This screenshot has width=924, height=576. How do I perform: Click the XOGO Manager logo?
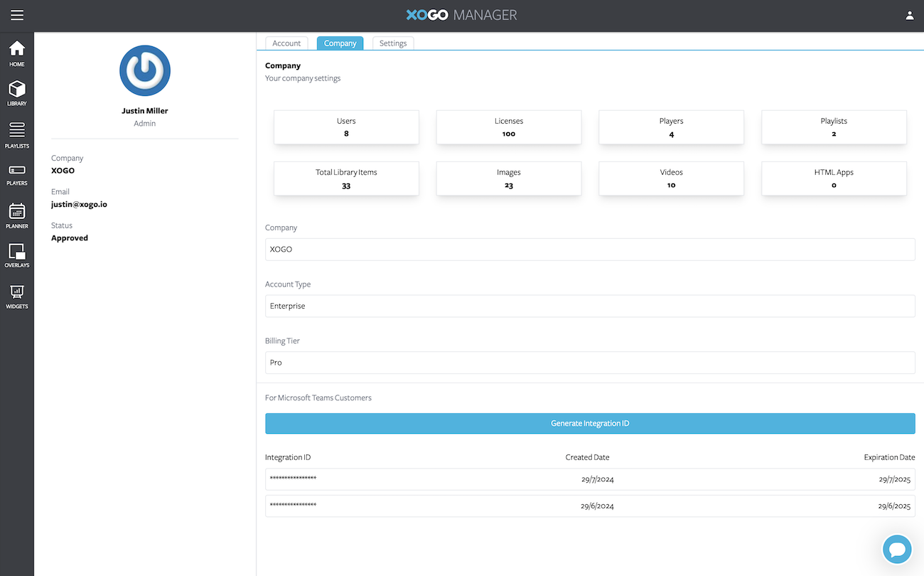[461, 14]
